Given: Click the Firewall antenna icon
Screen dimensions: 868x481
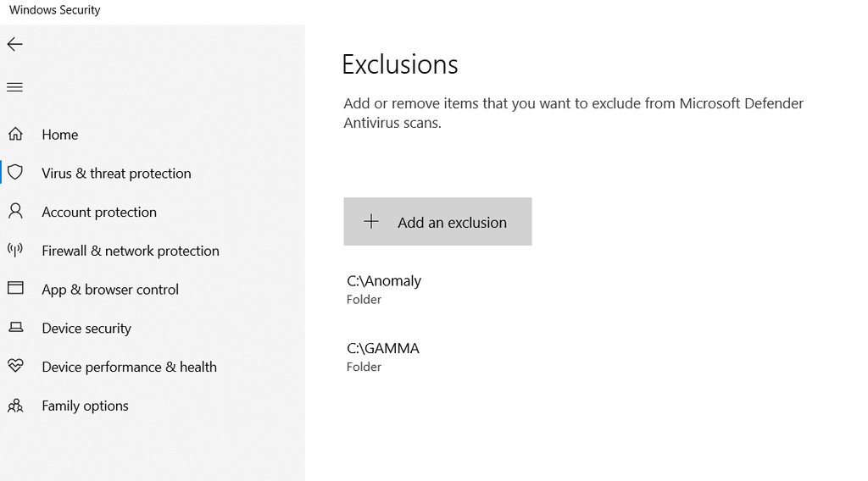Looking at the screenshot, I should click(x=15, y=250).
